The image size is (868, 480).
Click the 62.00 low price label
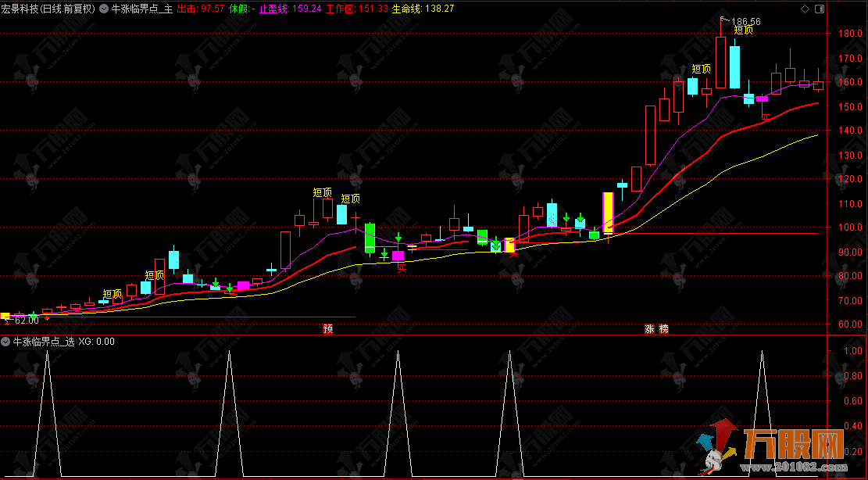pos(26,320)
